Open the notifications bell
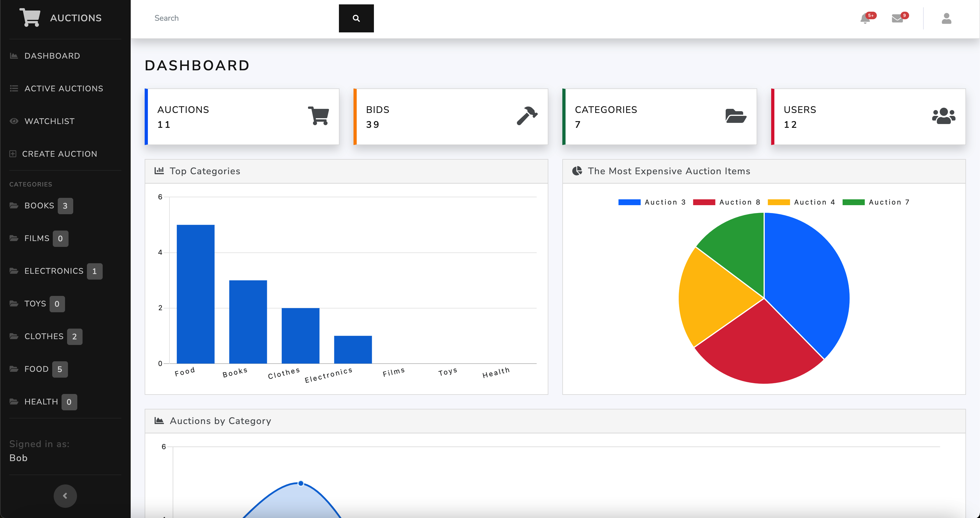The width and height of the screenshot is (980, 518). [865, 18]
